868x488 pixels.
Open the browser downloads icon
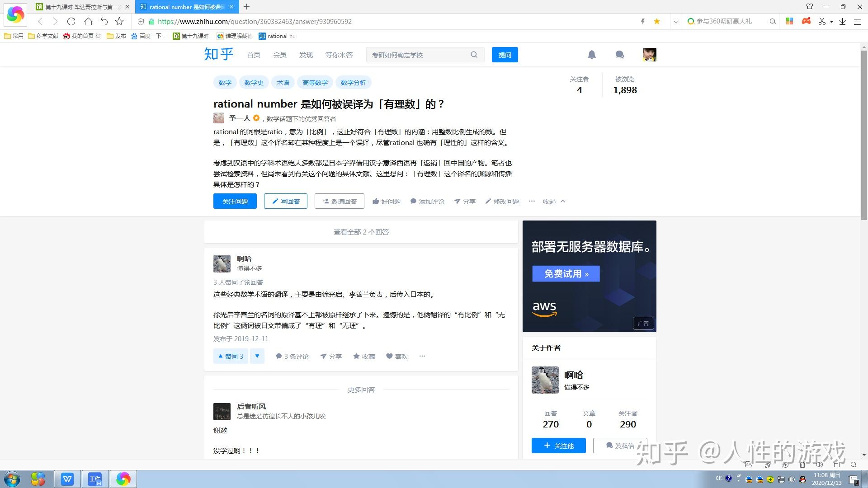pos(842,21)
